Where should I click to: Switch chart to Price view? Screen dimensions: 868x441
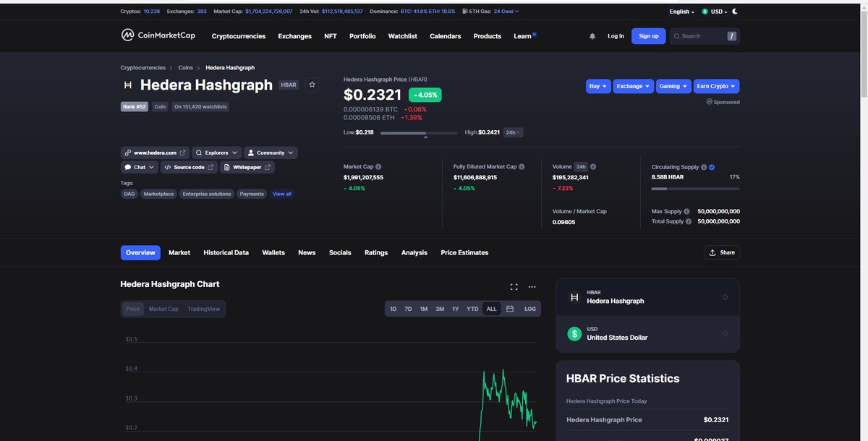point(133,309)
